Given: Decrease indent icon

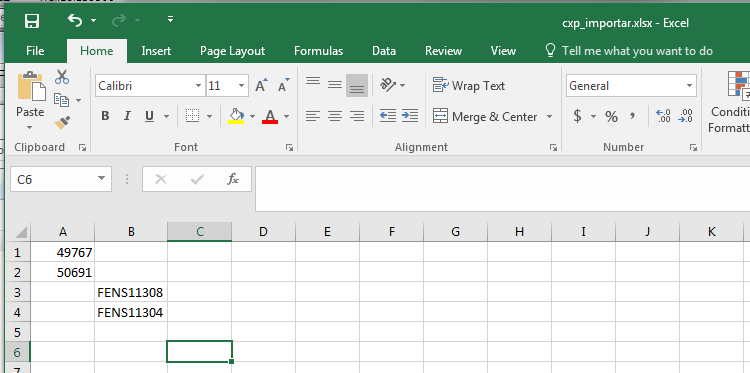Looking at the screenshot, I should 387,116.
